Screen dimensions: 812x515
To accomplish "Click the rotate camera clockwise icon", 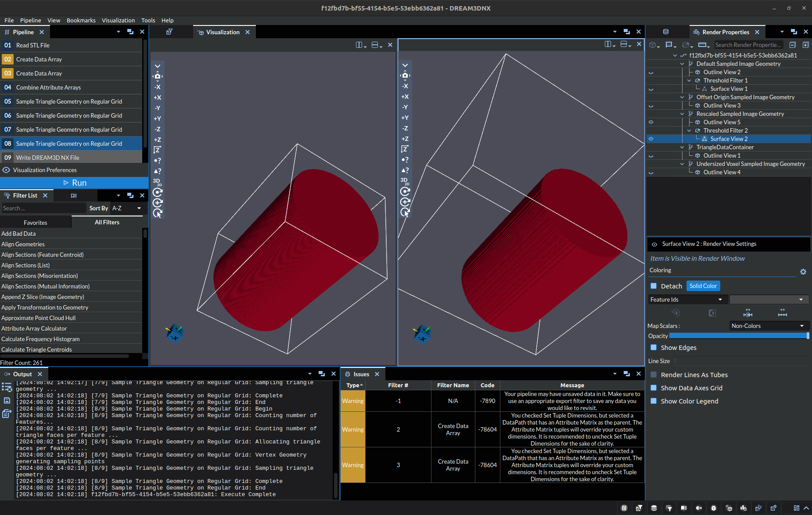I will pos(157,192).
